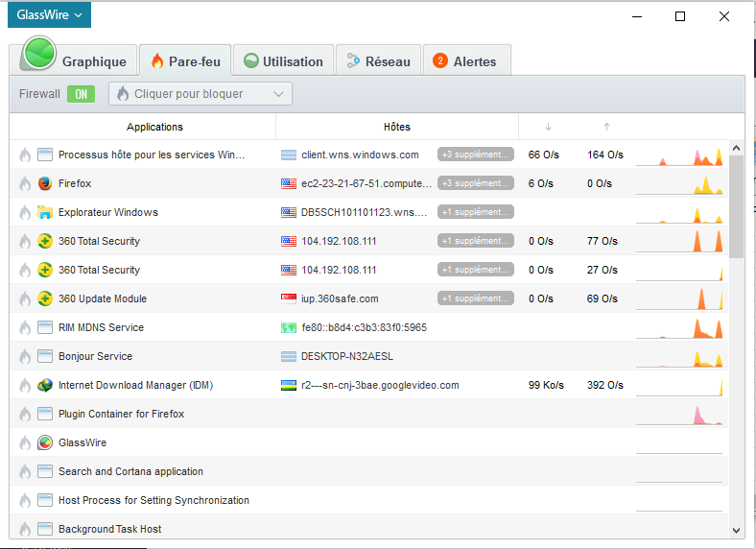
Task: Click the 360 Update Module icon
Action: [45, 298]
